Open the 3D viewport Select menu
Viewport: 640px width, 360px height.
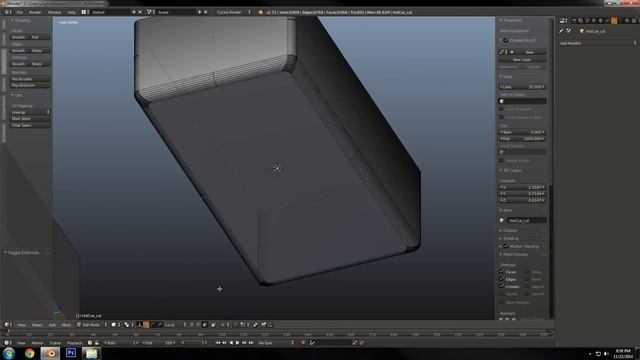[37, 325]
